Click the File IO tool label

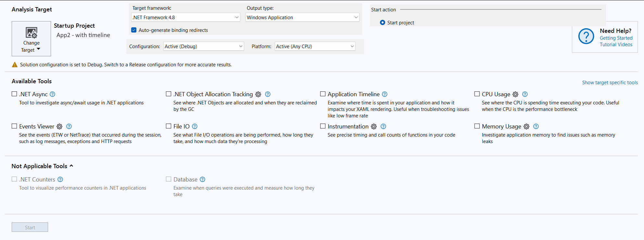(182, 127)
